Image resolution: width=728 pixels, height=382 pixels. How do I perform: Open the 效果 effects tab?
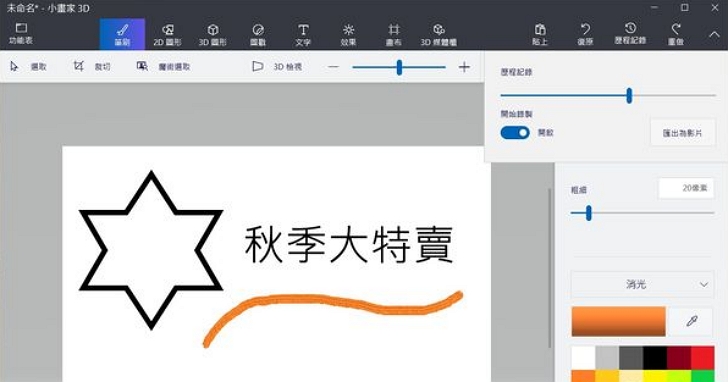click(x=348, y=34)
